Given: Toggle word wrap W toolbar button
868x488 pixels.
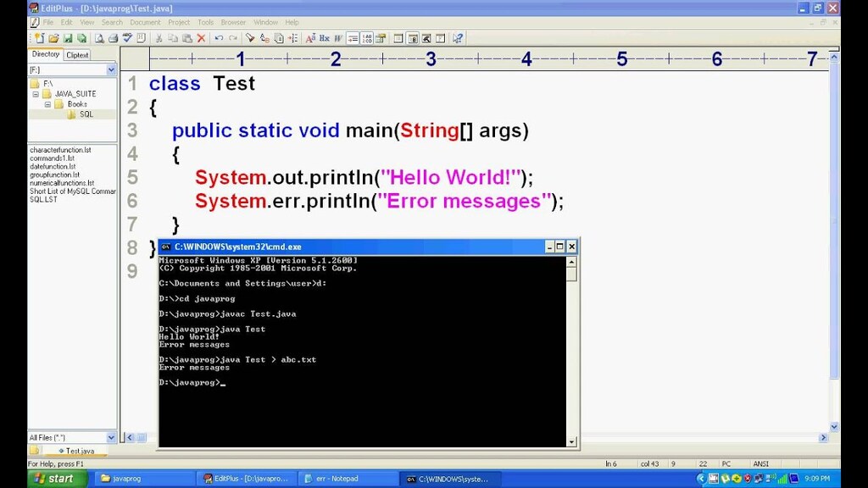Looking at the screenshot, I should [x=338, y=38].
